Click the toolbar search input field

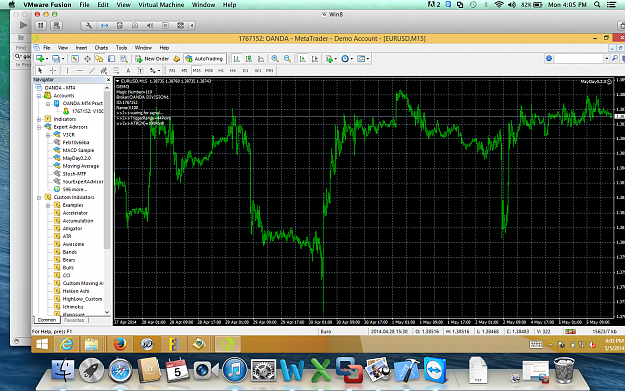(x=579, y=59)
